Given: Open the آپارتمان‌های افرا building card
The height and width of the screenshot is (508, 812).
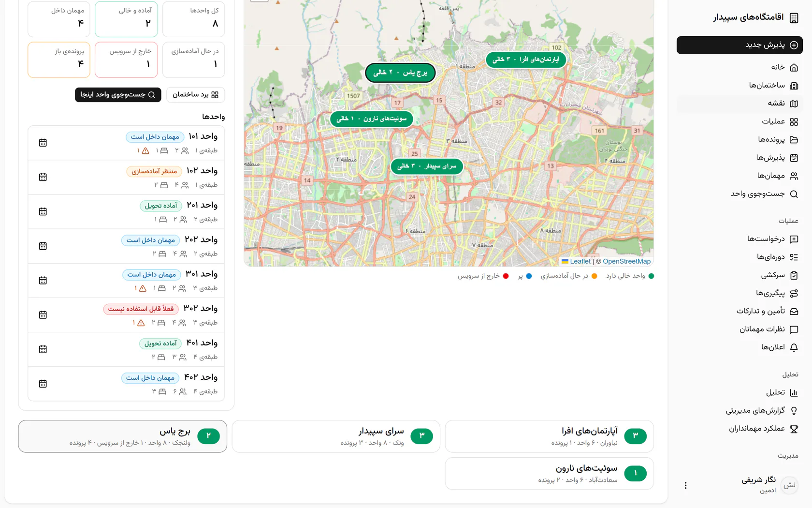Looking at the screenshot, I should pos(550,436).
